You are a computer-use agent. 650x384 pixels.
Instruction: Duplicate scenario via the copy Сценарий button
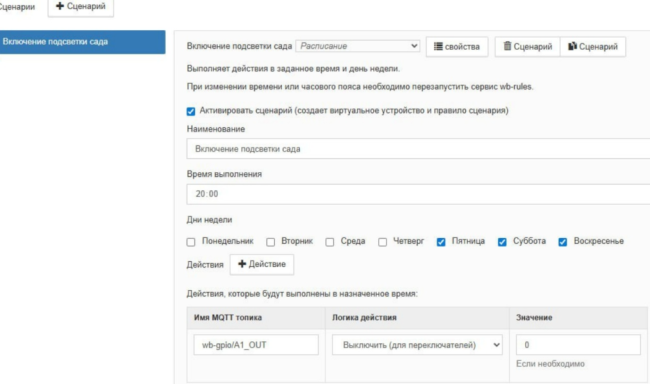(x=593, y=46)
